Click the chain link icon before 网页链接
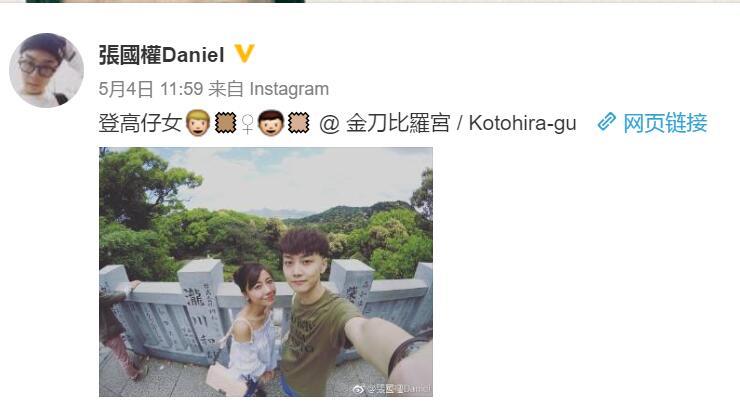Image resolution: width=740 pixels, height=407 pixels. (606, 122)
